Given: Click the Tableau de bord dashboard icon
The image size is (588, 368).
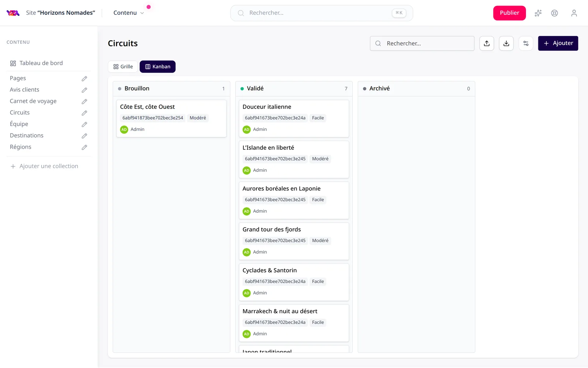Looking at the screenshot, I should pyautogui.click(x=13, y=63).
